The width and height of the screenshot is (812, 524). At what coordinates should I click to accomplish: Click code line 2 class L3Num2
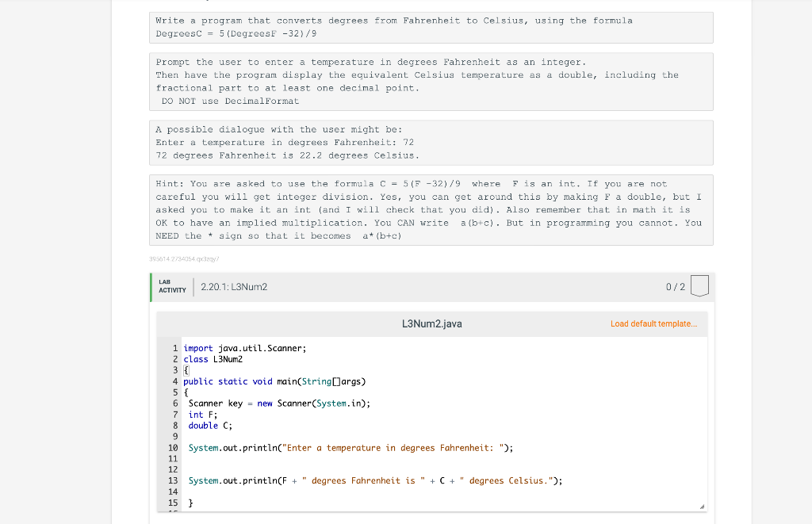click(x=213, y=359)
